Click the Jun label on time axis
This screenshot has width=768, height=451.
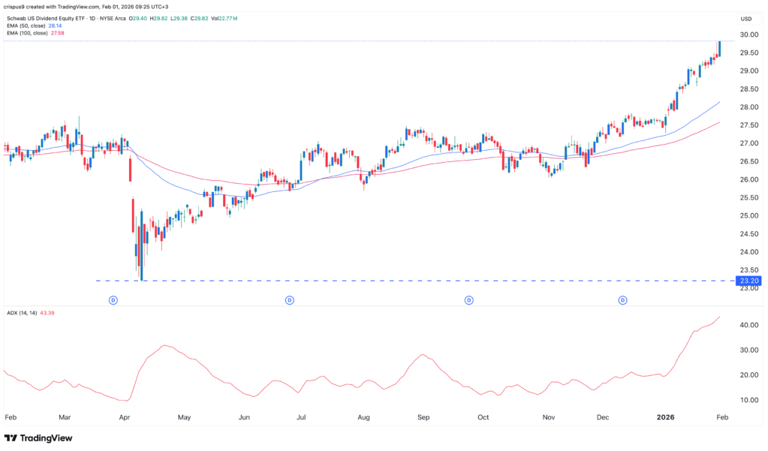click(244, 417)
